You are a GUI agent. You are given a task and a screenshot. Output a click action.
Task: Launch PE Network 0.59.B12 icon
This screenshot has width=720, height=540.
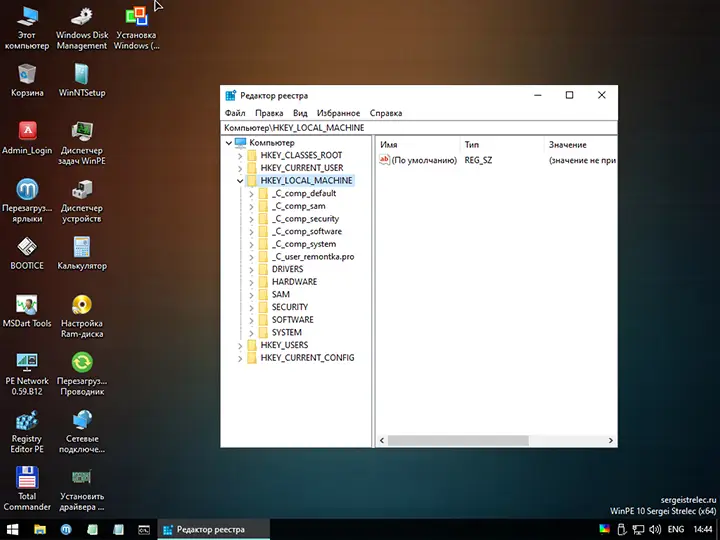(27, 374)
